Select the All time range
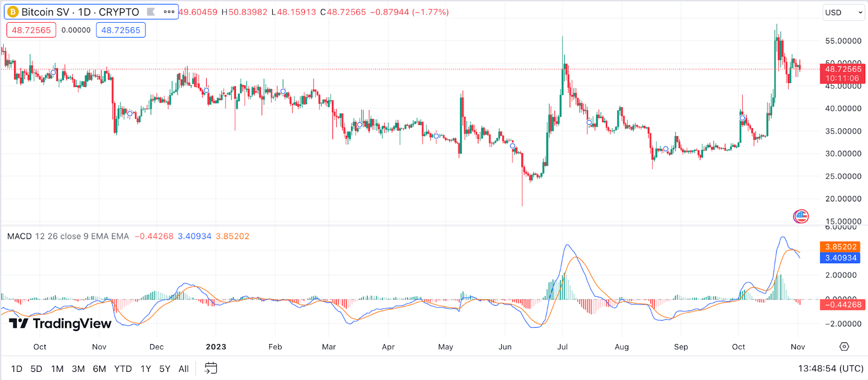 (184, 369)
